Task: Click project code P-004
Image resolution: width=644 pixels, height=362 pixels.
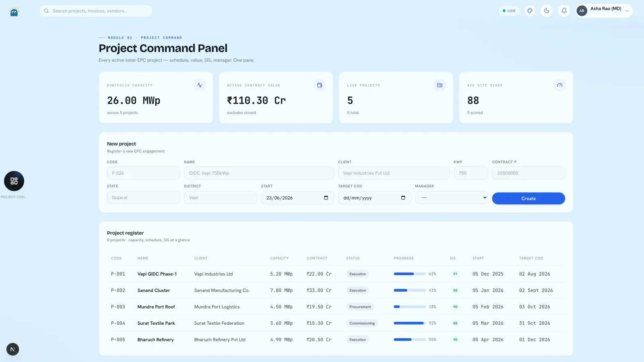Action: [118, 323]
